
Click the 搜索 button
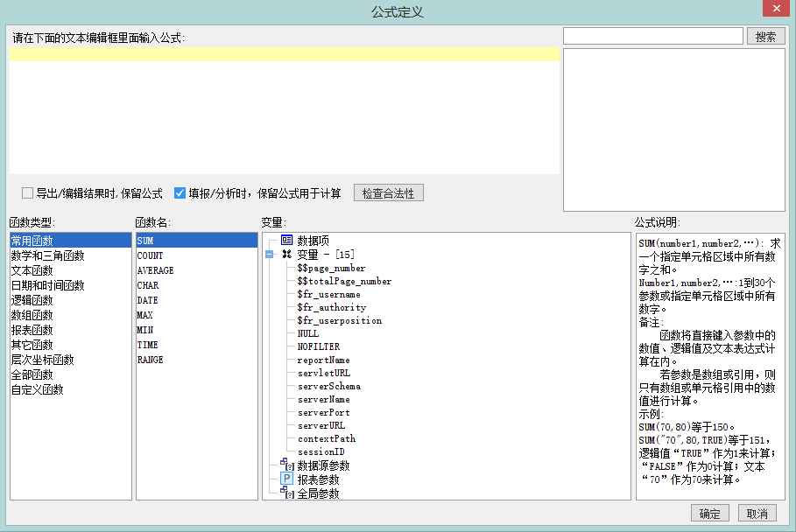[765, 37]
